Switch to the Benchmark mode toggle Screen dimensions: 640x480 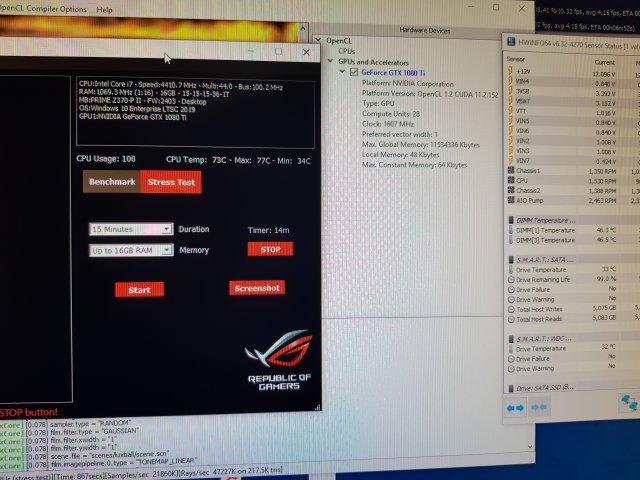click(112, 183)
